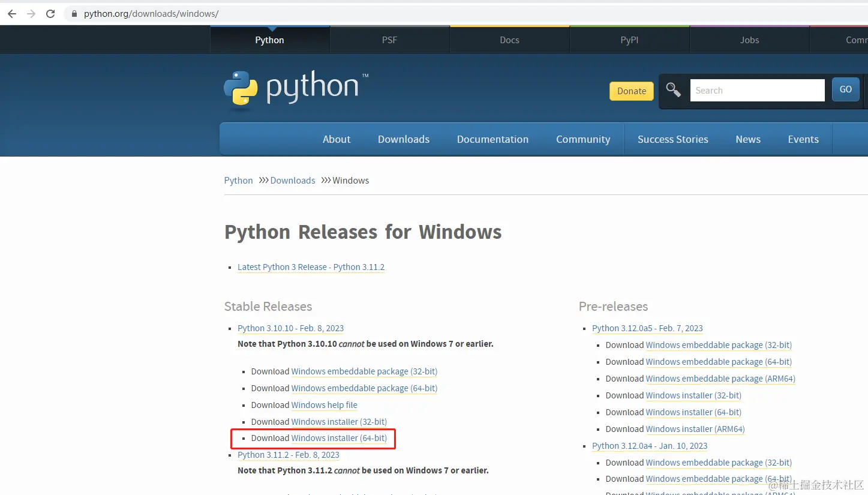Open the Python top tab
The image size is (868, 495).
pos(269,40)
